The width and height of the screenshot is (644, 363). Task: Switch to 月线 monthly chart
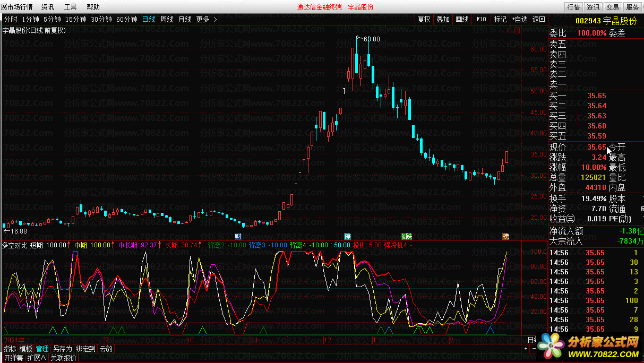point(185,19)
